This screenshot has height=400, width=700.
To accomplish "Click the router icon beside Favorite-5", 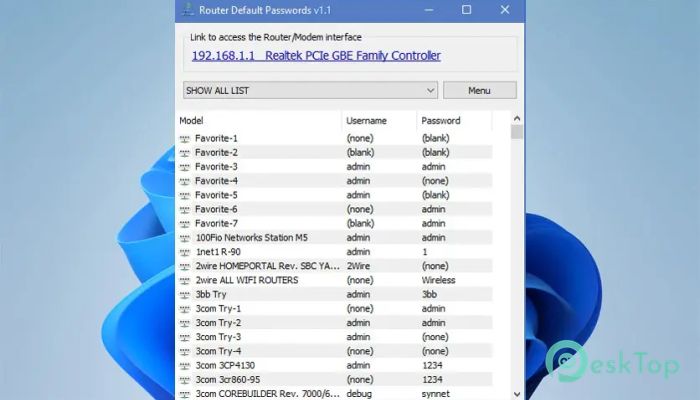I will coord(184,196).
